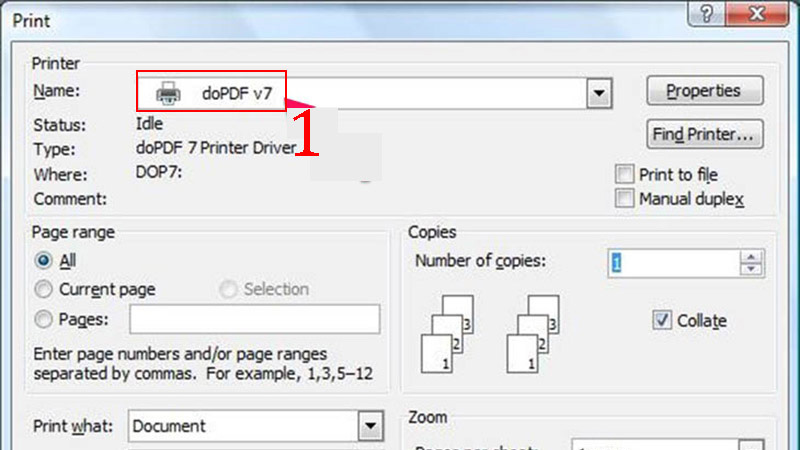This screenshot has height=450, width=800.
Task: Increase number of copies with up arrow
Action: tap(751, 256)
